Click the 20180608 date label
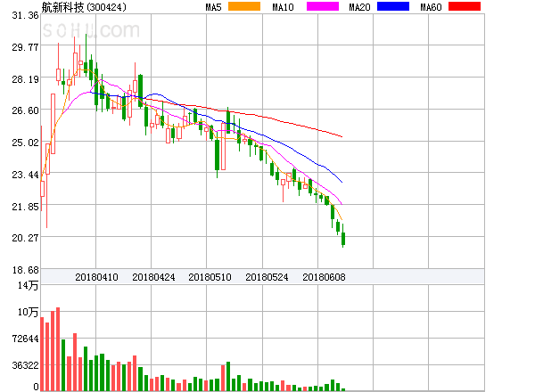This screenshot has height=392, width=535. 324,277
